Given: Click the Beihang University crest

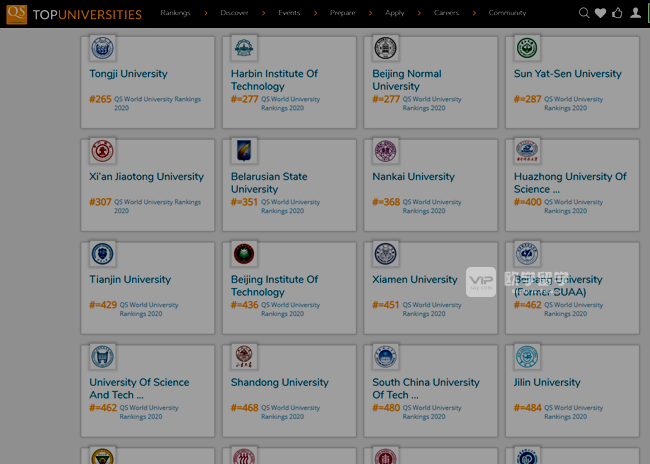Looking at the screenshot, I should point(527,254).
